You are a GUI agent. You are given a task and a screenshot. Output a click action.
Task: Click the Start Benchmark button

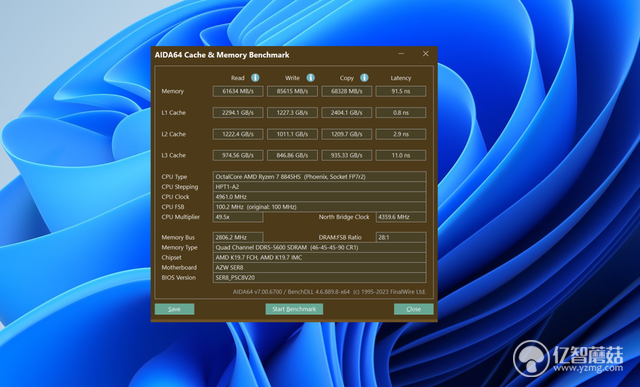click(294, 309)
